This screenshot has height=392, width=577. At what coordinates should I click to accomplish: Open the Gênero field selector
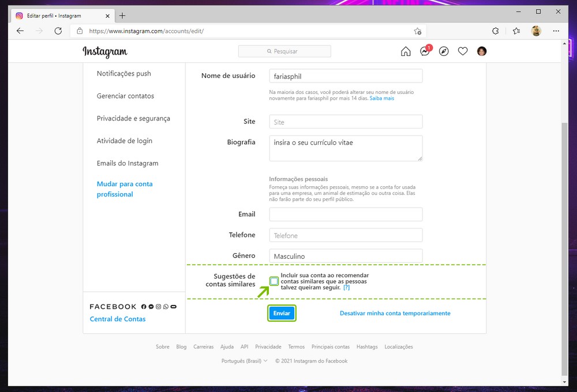346,256
